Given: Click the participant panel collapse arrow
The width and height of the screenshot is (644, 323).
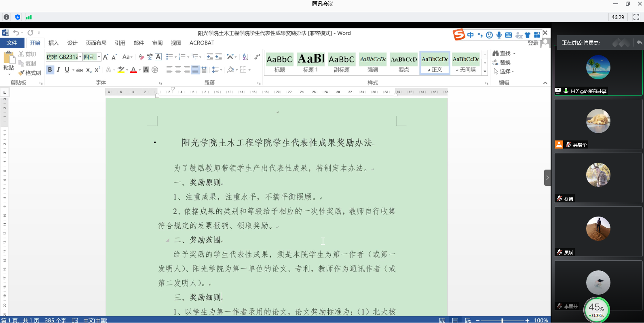Looking at the screenshot, I should (547, 178).
